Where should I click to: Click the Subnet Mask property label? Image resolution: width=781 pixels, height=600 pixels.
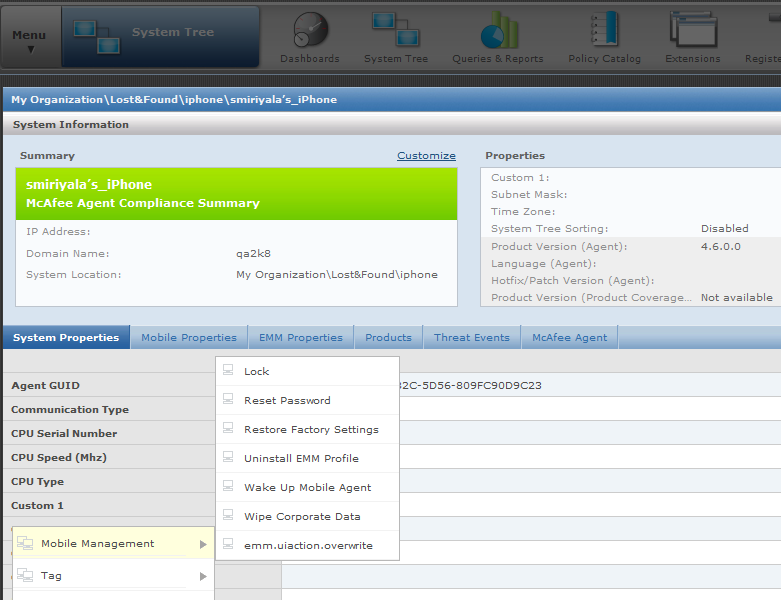(x=529, y=195)
